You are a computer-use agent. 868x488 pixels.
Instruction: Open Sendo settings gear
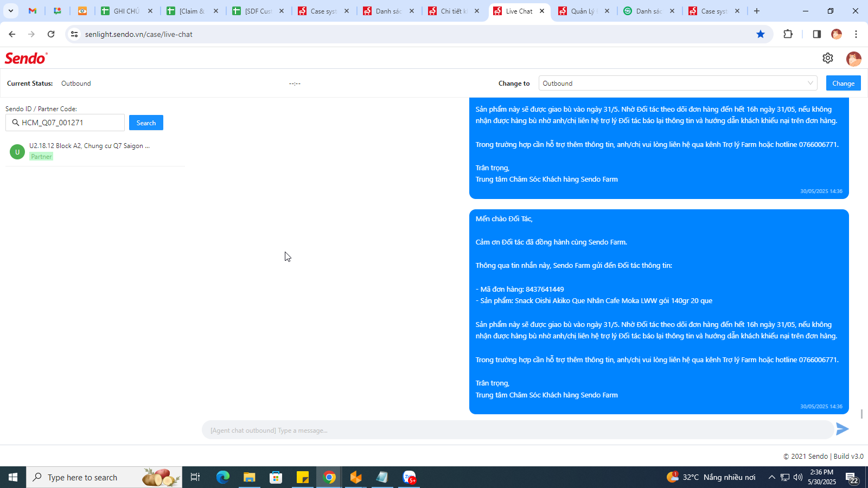click(828, 58)
